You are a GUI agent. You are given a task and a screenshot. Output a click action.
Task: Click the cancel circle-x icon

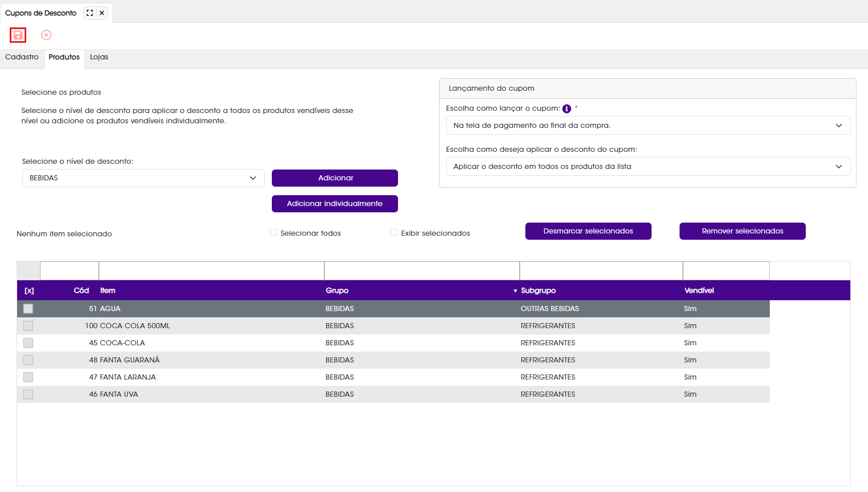click(x=46, y=35)
